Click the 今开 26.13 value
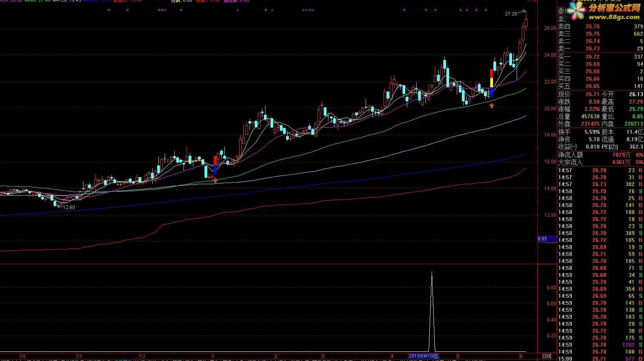The image size is (644, 361). coord(636,94)
